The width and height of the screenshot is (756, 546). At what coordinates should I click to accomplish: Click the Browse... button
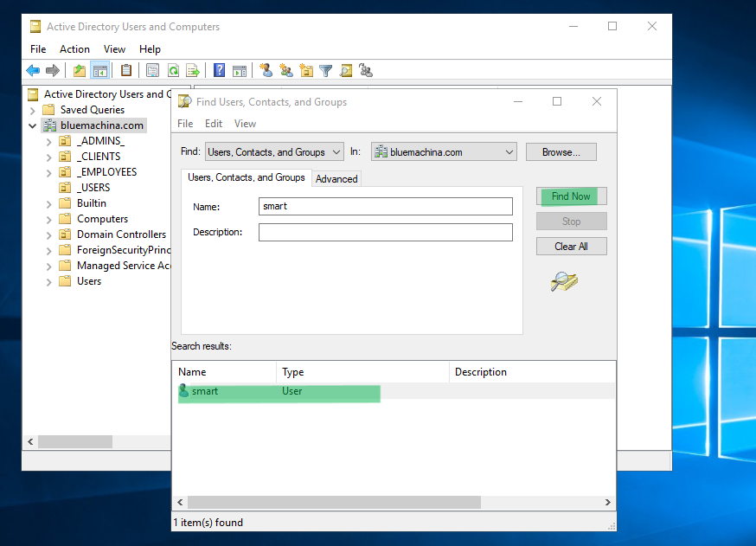point(561,152)
